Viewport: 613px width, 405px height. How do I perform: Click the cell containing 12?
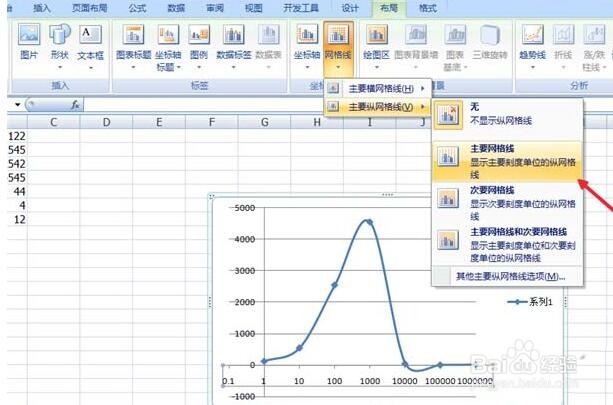[x=17, y=219]
